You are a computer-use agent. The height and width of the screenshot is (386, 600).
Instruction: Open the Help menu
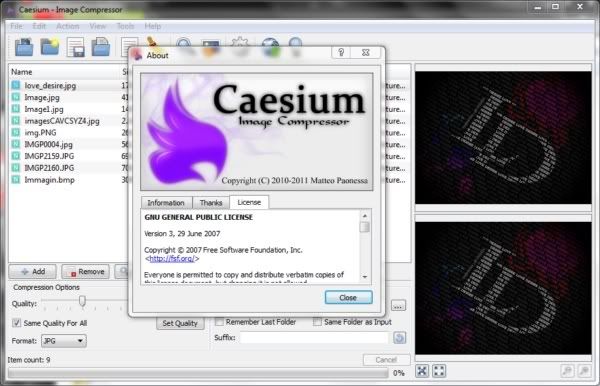153,26
